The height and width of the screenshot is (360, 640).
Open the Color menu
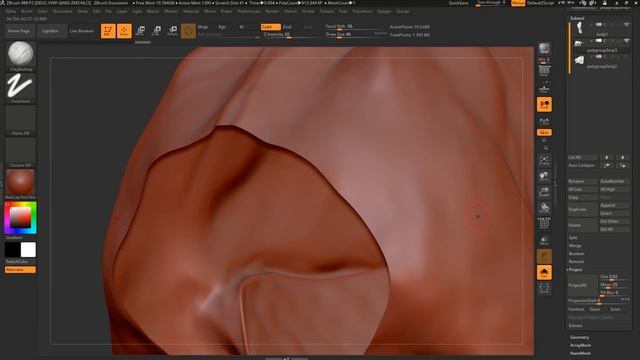(42, 11)
